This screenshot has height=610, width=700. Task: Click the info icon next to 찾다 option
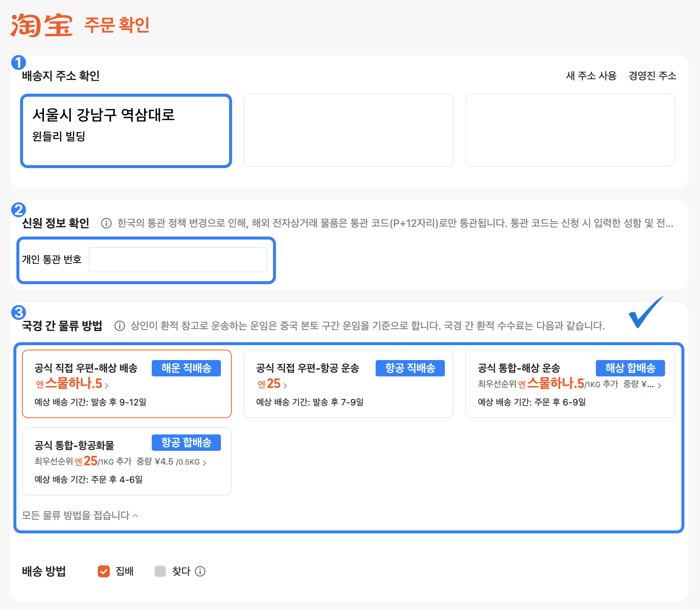point(200,571)
